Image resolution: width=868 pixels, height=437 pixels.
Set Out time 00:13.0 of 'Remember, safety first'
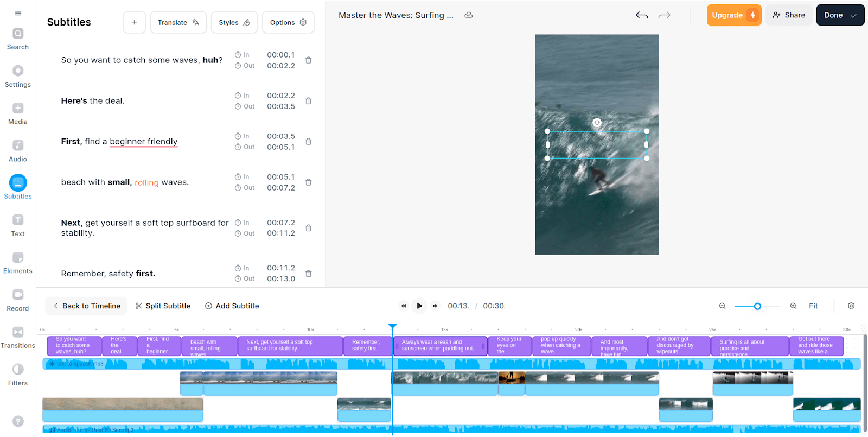(281, 278)
